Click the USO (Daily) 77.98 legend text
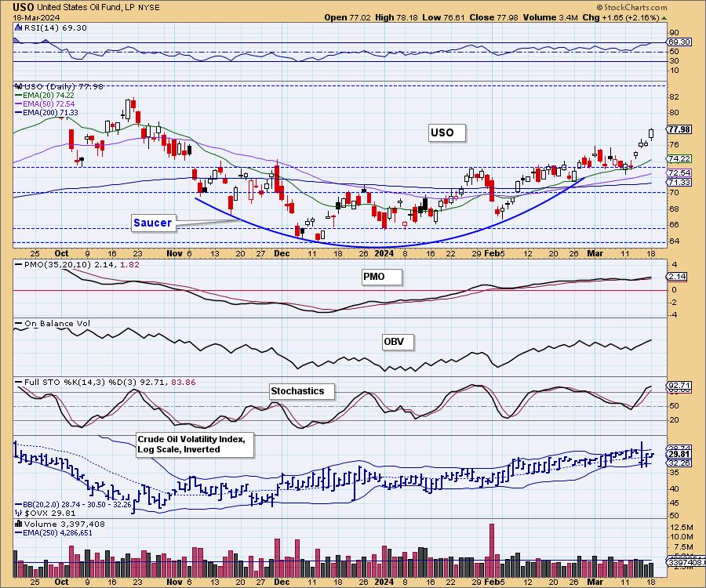 [64, 86]
